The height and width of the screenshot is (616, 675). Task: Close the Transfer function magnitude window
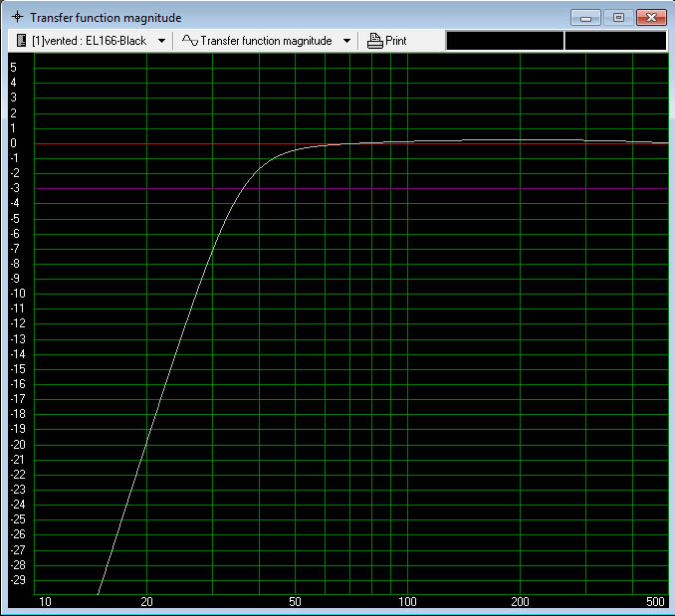(x=651, y=18)
